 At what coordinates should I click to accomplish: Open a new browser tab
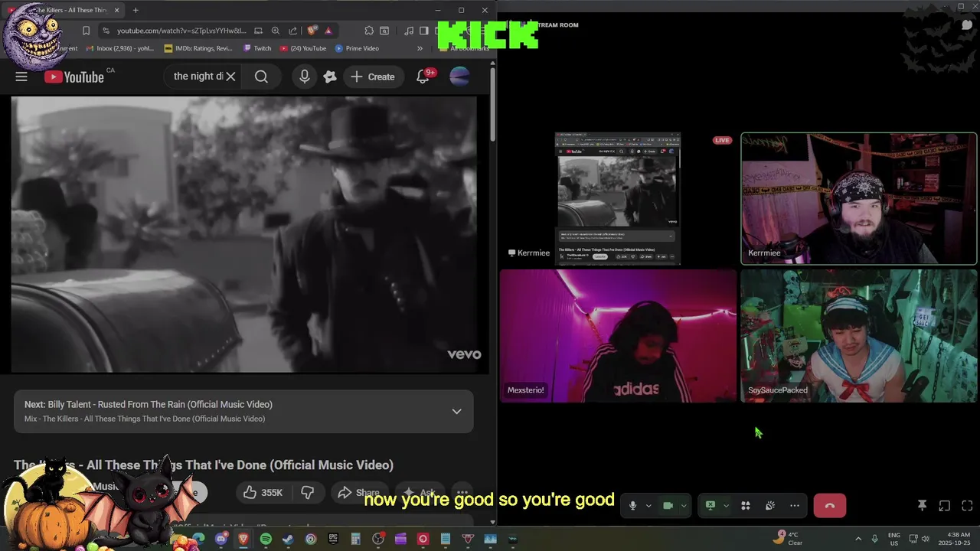click(x=136, y=10)
